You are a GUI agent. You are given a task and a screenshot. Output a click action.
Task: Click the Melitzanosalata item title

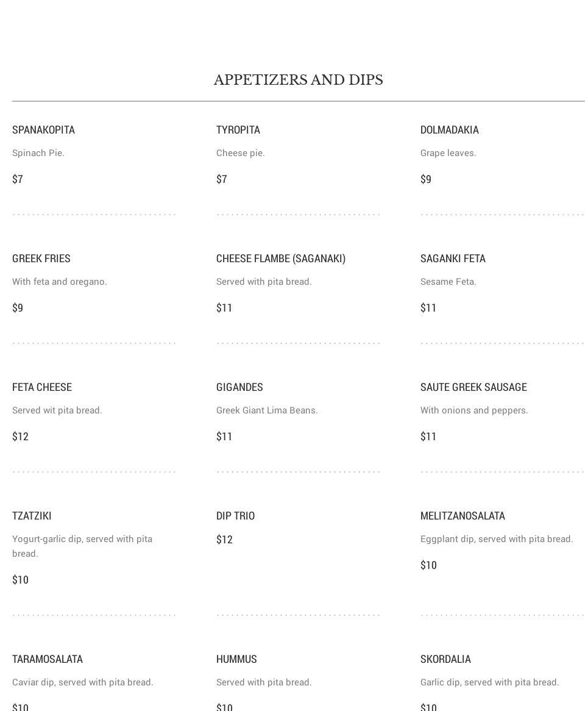(462, 516)
